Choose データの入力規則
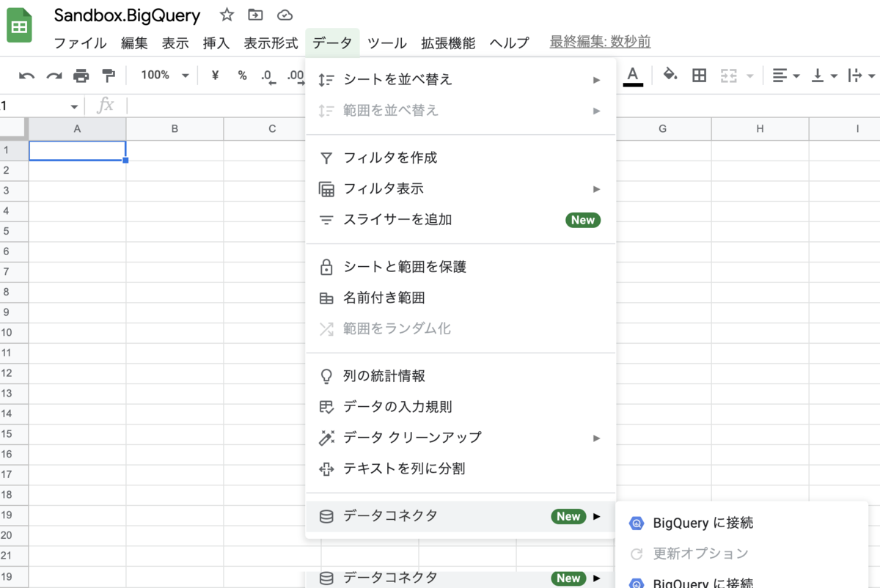The image size is (880, 588). (x=461, y=406)
